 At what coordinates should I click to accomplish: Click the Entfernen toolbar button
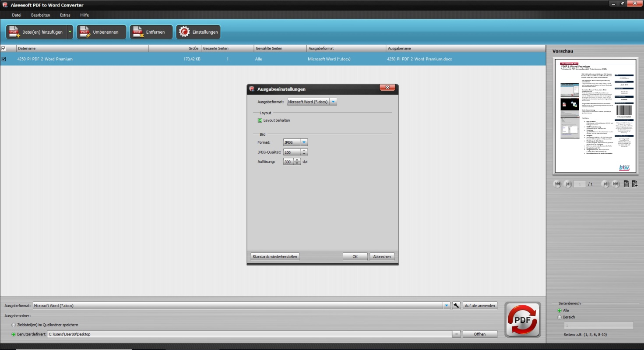tap(151, 32)
